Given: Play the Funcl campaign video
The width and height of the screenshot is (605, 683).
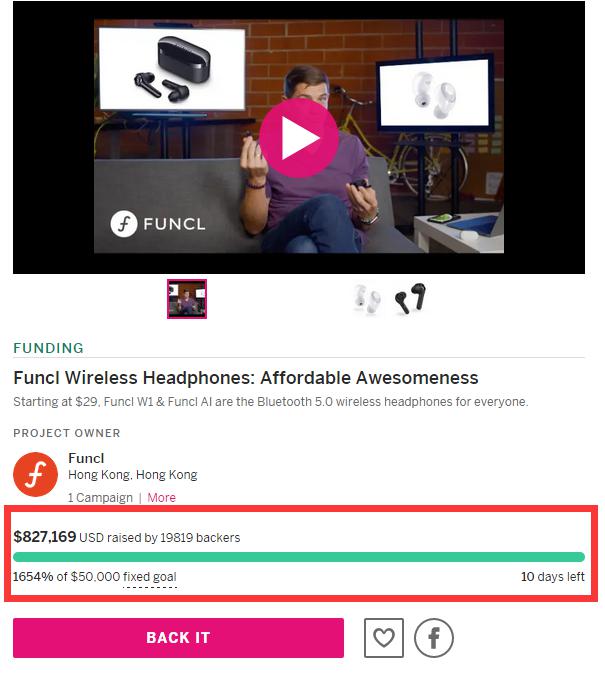Looking at the screenshot, I should coord(299,138).
